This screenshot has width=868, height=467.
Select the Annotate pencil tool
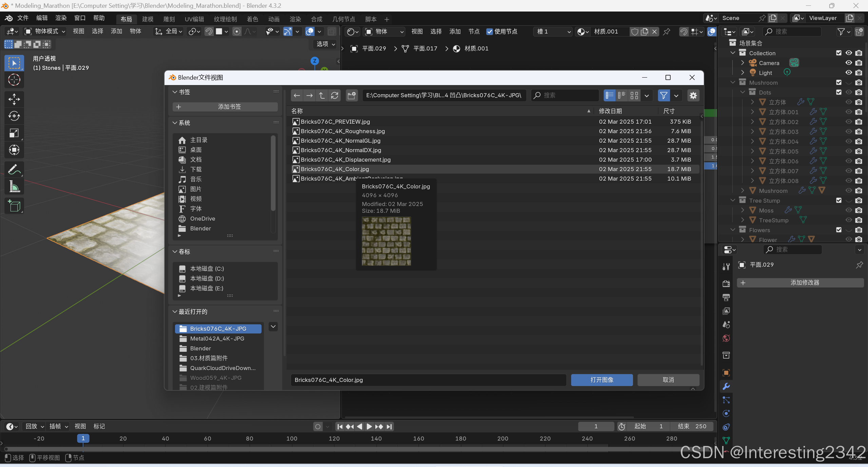14,170
